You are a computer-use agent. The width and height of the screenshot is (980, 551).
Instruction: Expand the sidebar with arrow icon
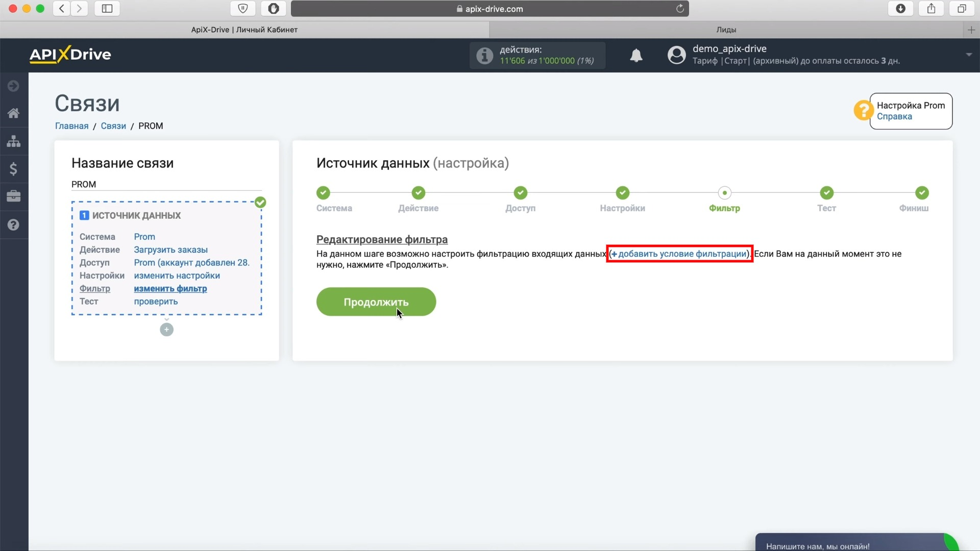pos(14,86)
